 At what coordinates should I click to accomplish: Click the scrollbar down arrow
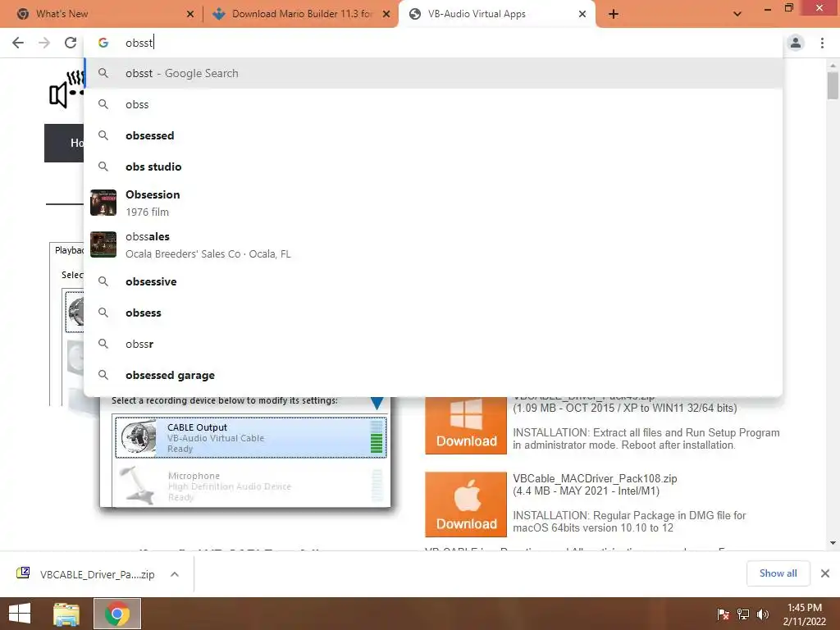(833, 543)
